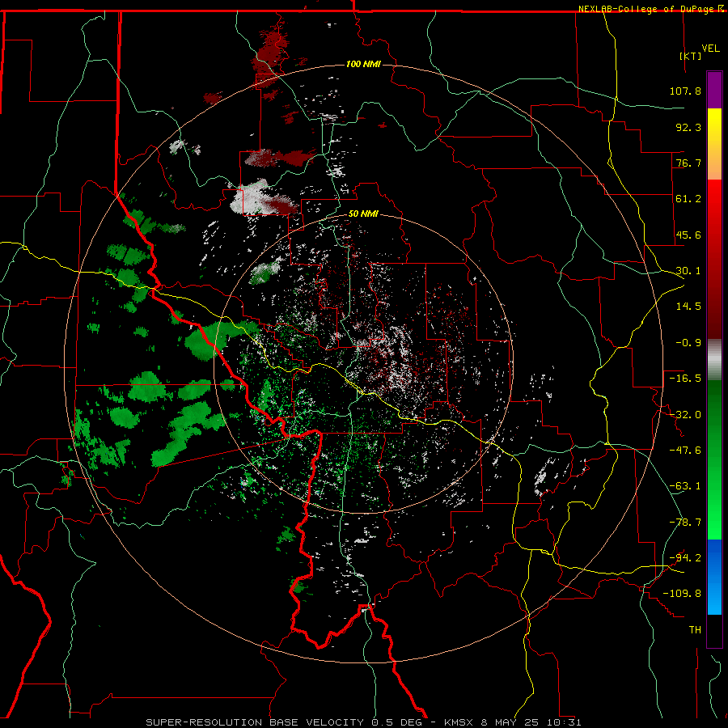This screenshot has width=728, height=728.
Task: Click the 61.2 legend value
Action: pyautogui.click(x=688, y=199)
